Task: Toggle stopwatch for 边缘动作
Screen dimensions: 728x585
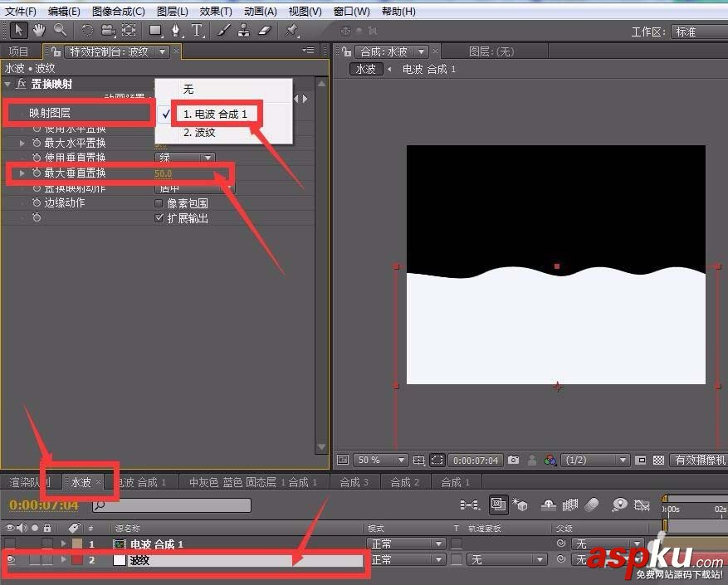Action: 37,202
